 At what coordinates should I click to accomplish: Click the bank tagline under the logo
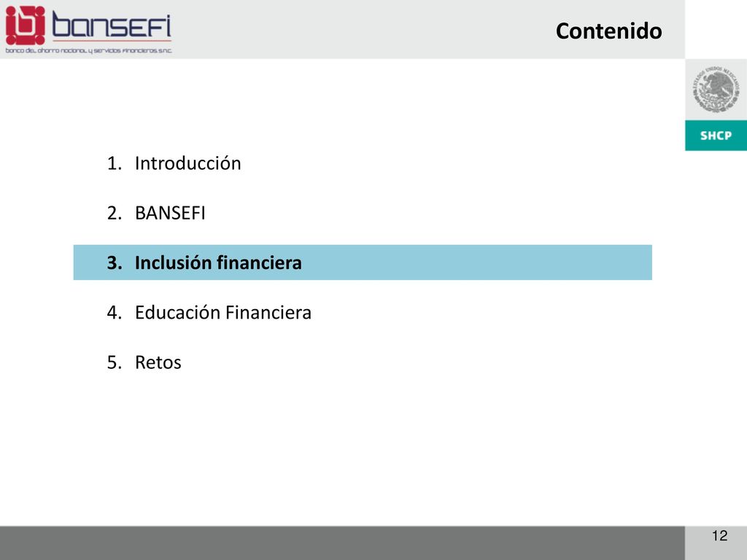coord(88,50)
